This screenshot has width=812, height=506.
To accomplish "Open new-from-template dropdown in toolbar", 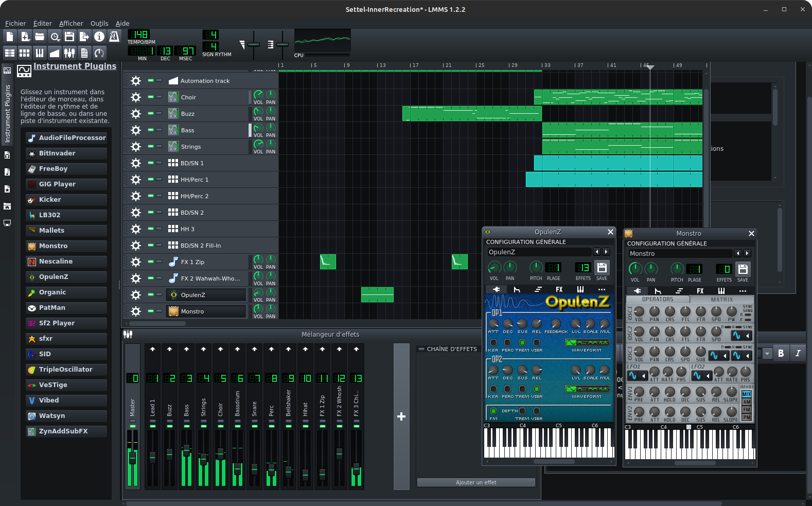I will tap(25, 37).
